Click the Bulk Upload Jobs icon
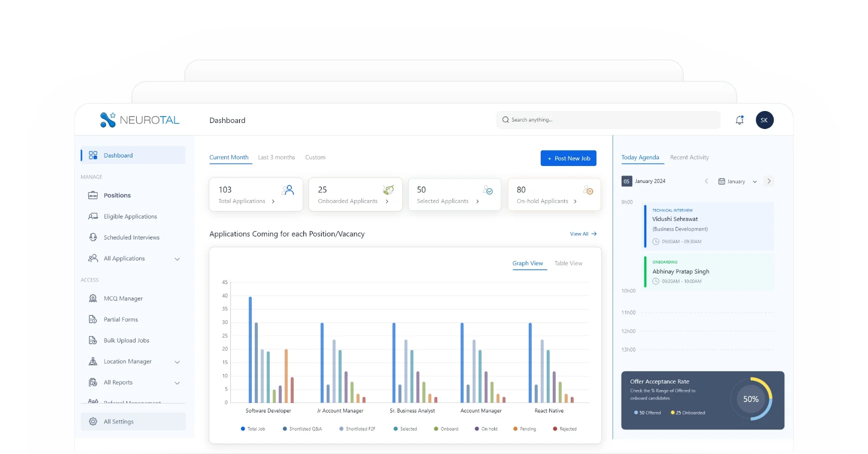Screen dimensions: 868x454 click(93, 340)
